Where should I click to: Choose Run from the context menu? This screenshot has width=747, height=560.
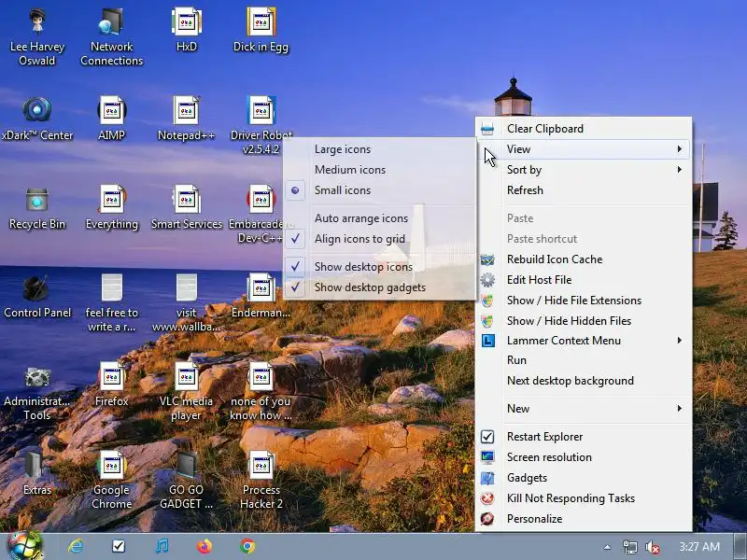pos(584,360)
